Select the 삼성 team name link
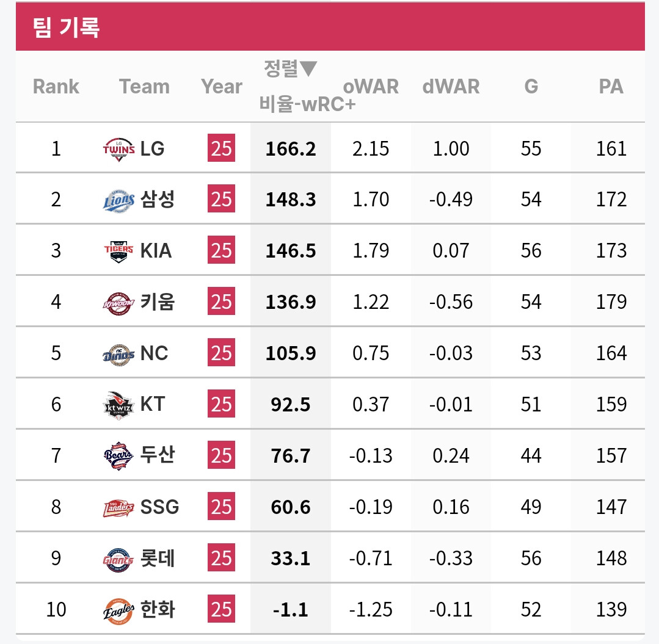This screenshot has height=644, width=659. coord(157,199)
